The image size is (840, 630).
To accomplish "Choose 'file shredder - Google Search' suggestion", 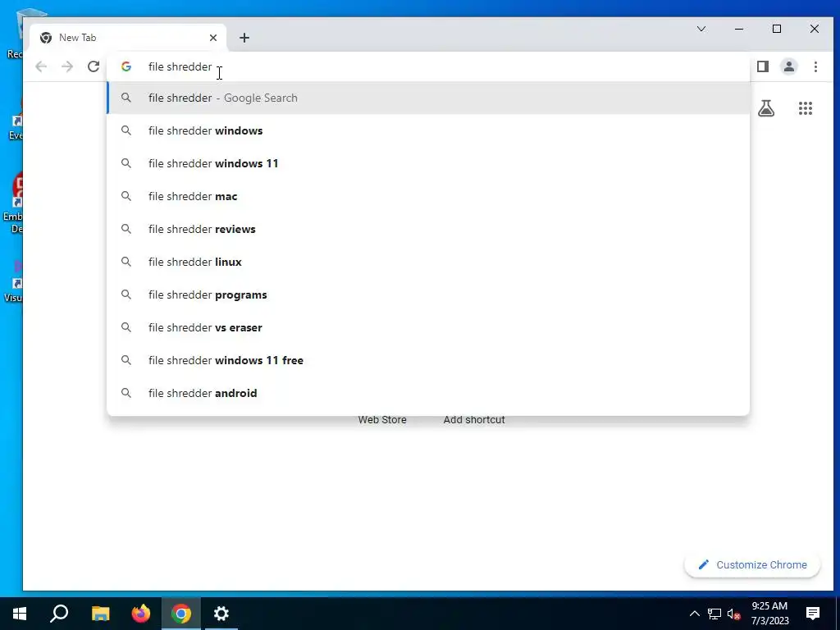I will point(428,98).
